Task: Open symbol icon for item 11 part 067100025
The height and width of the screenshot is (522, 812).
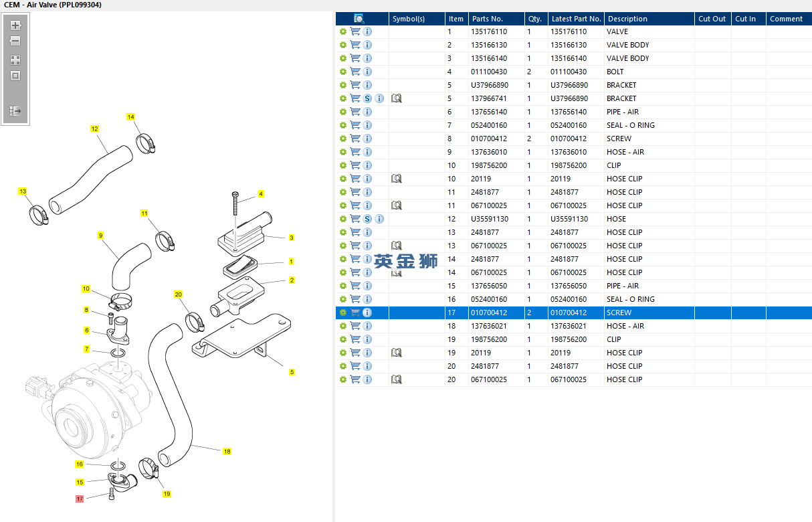Action: (x=396, y=205)
